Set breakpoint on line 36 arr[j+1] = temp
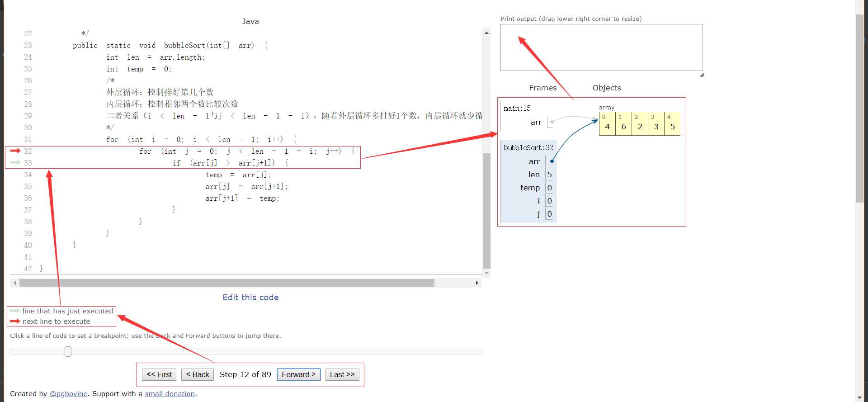Image resolution: width=868 pixels, height=402 pixels. 242,198
